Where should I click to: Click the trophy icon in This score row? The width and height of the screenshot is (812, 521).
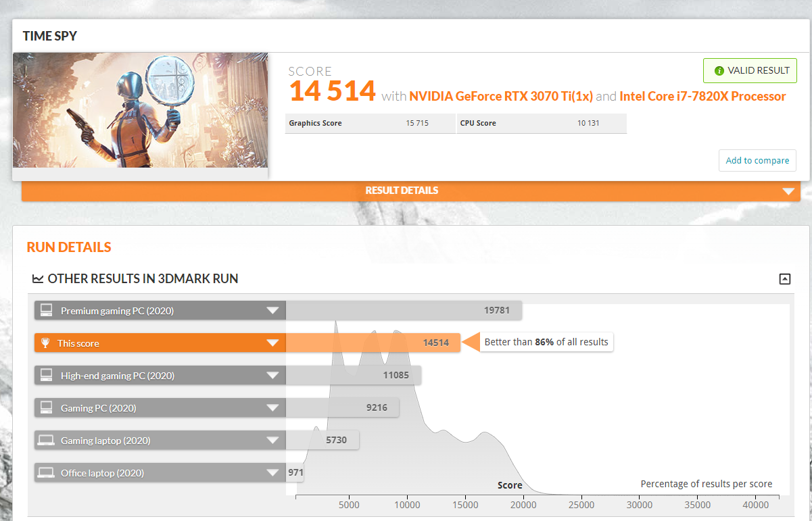tap(45, 343)
